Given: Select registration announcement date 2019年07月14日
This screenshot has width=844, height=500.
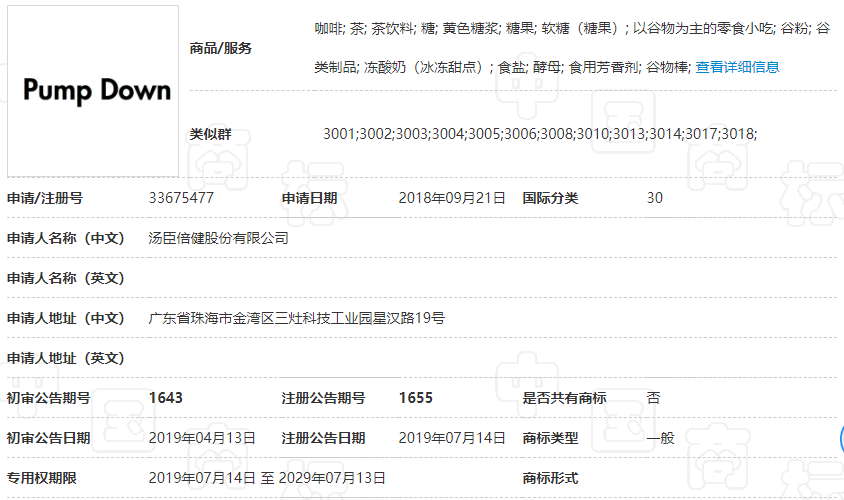Looking at the screenshot, I should (x=452, y=438).
